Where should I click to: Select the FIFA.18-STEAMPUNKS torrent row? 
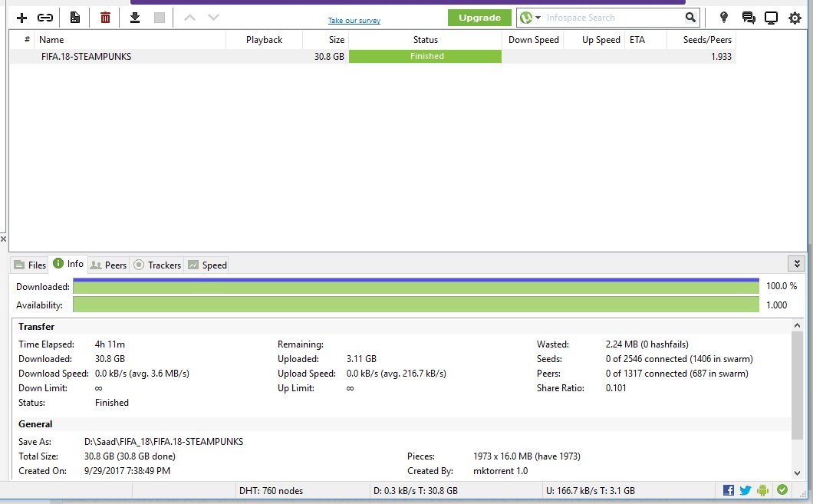click(x=373, y=57)
